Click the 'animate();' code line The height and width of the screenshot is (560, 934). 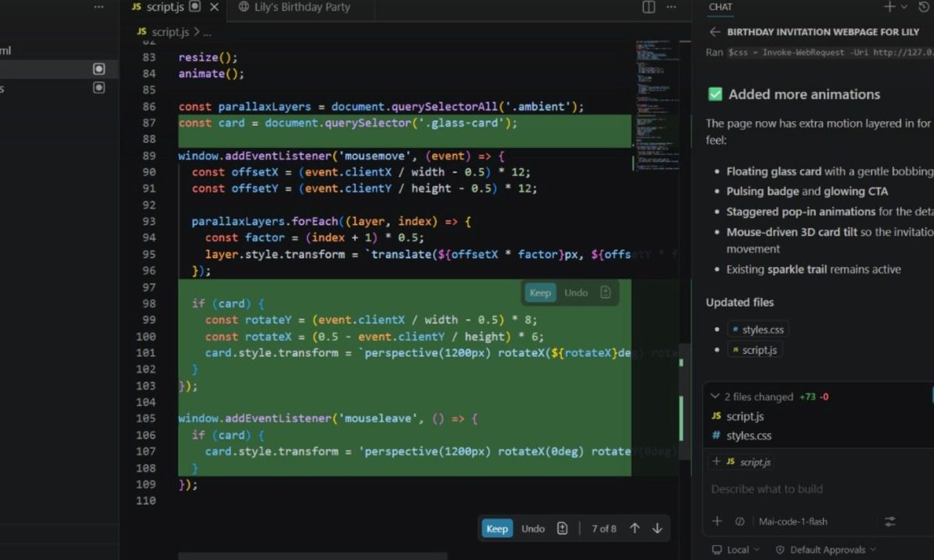pyautogui.click(x=211, y=74)
